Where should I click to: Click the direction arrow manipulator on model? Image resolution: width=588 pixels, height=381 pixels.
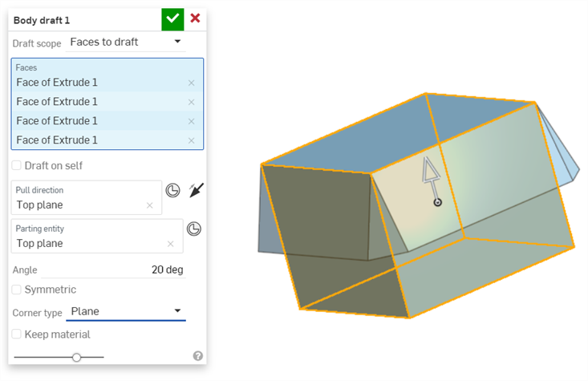pyautogui.click(x=432, y=180)
